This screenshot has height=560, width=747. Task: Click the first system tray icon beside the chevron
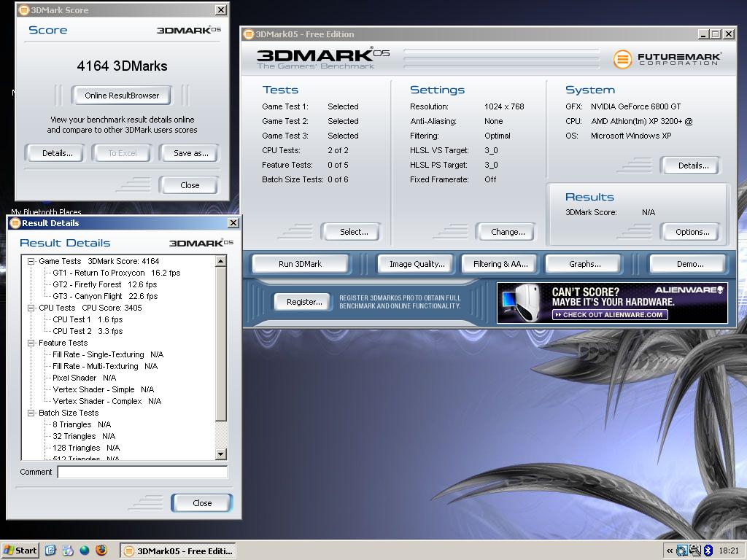682,551
